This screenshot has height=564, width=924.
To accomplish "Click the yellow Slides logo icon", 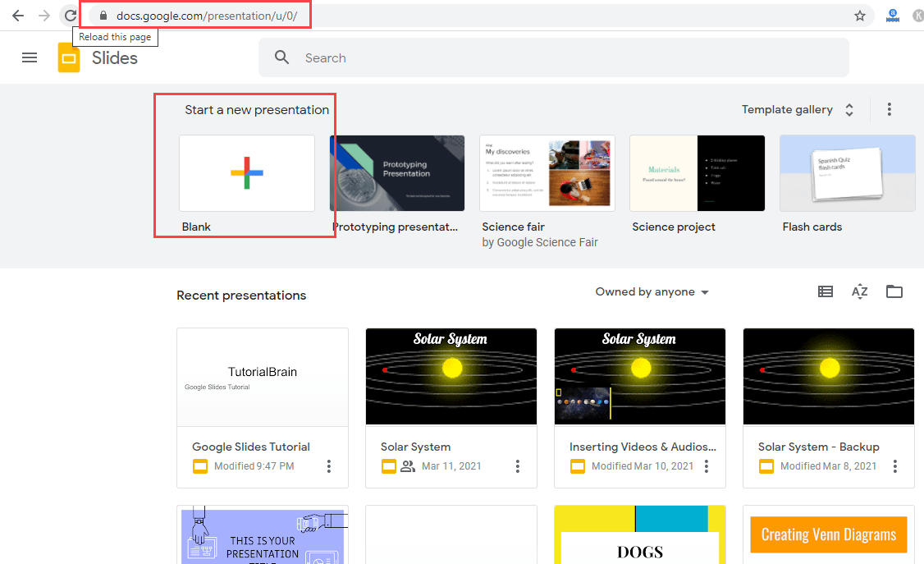I will click(69, 57).
